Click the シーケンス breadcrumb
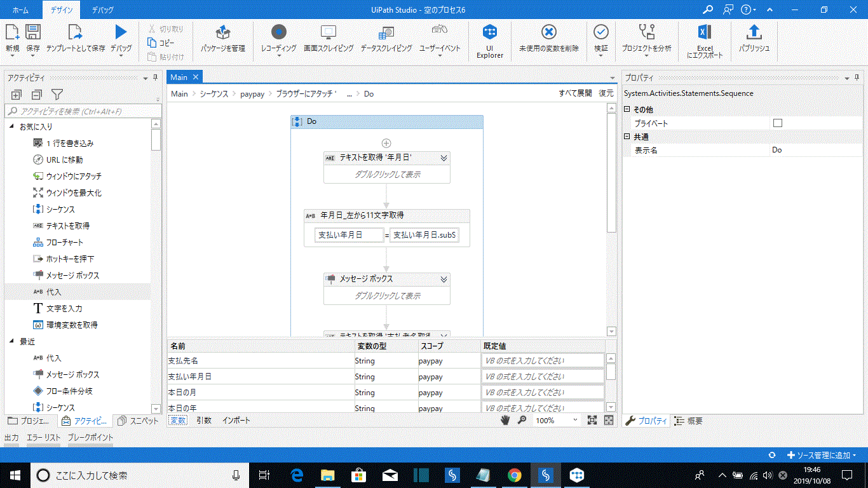868x488 pixels. [x=214, y=93]
